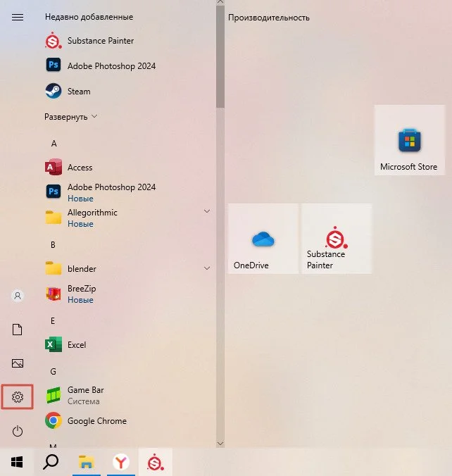Expand the recently added list via Развернуть
The width and height of the screenshot is (452, 476).
click(x=70, y=117)
